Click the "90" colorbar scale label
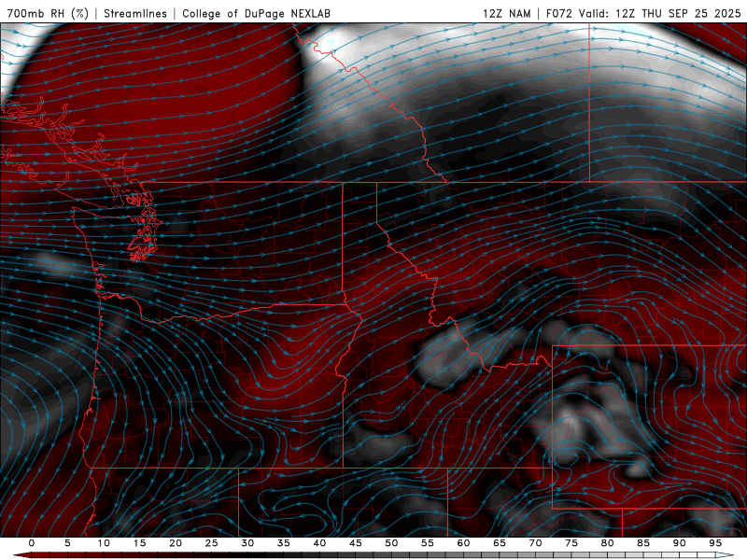747x560 pixels. [x=680, y=543]
